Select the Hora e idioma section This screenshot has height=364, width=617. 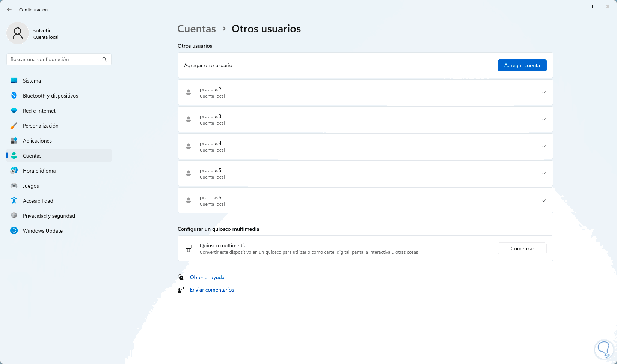tap(39, 170)
